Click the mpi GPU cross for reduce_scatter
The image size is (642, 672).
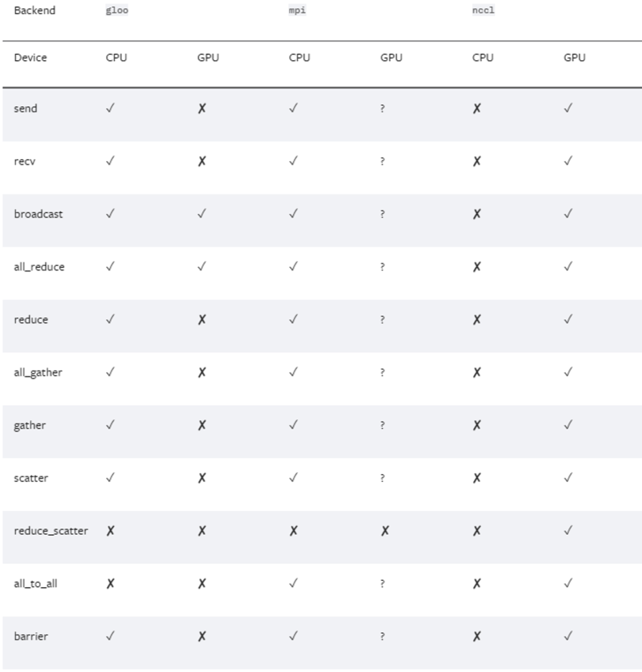point(385,530)
